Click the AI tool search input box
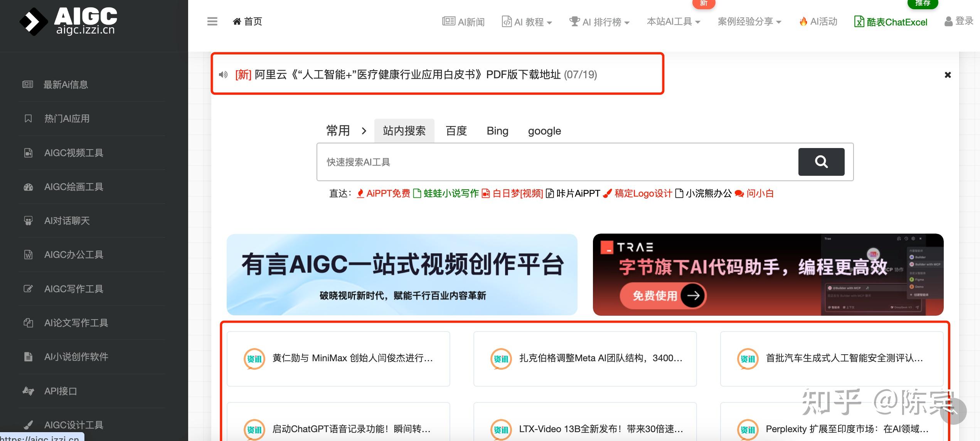The image size is (980, 441). [540, 162]
